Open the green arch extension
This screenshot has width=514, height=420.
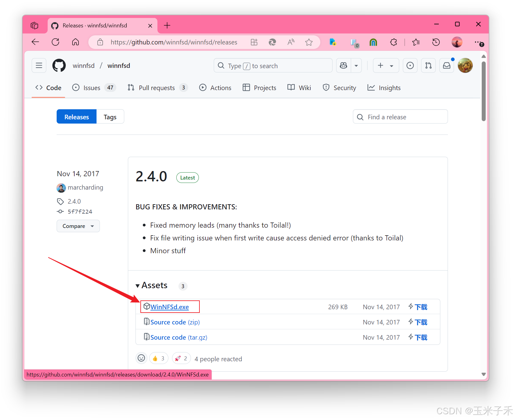pyautogui.click(x=373, y=42)
